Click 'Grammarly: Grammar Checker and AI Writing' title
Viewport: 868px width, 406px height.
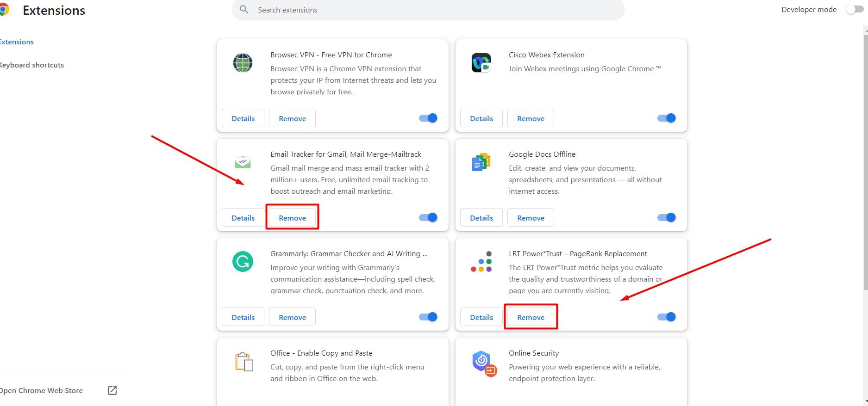click(x=349, y=253)
